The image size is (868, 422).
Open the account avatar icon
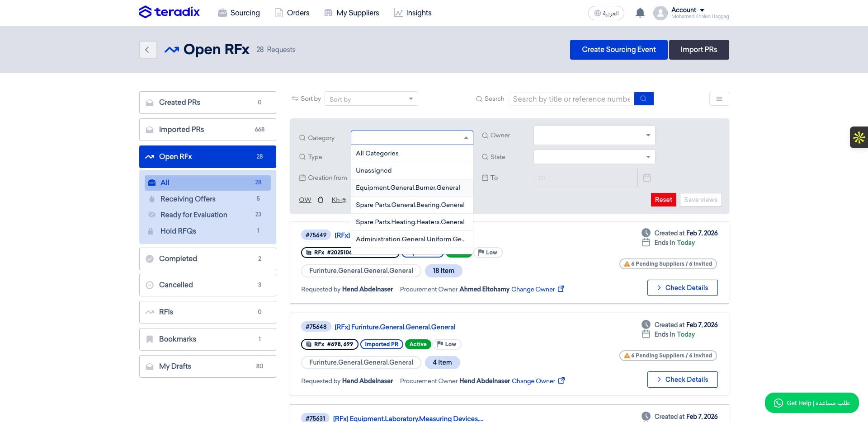(x=660, y=13)
